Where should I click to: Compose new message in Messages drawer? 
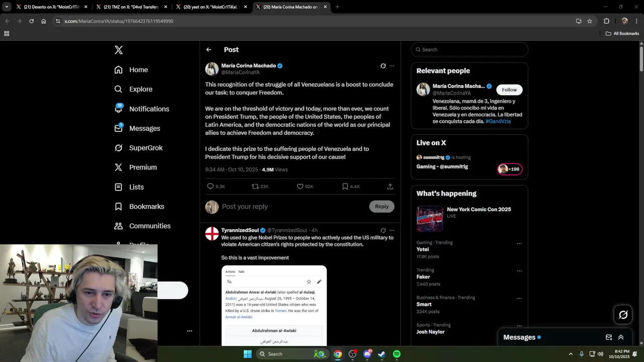pos(609,337)
